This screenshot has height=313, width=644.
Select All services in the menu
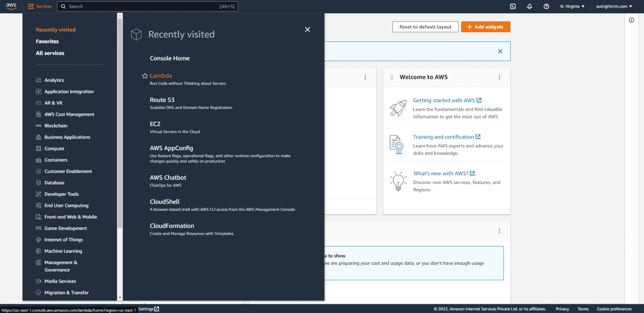click(x=50, y=53)
